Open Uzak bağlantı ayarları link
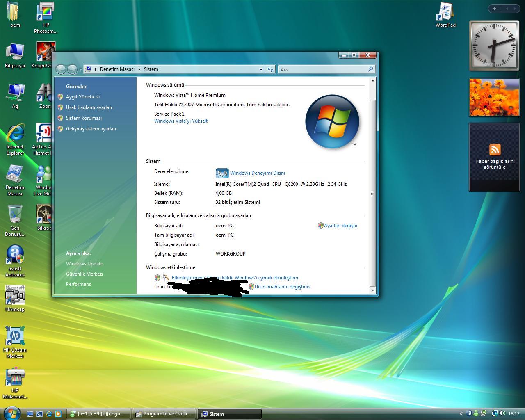Image resolution: width=525 pixels, height=420 pixels. [89, 107]
